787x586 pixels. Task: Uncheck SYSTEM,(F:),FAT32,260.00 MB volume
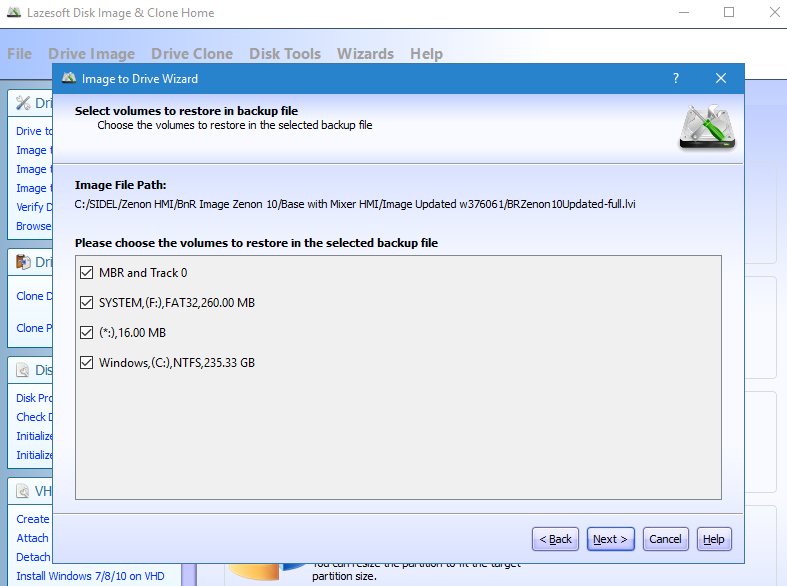click(86, 303)
